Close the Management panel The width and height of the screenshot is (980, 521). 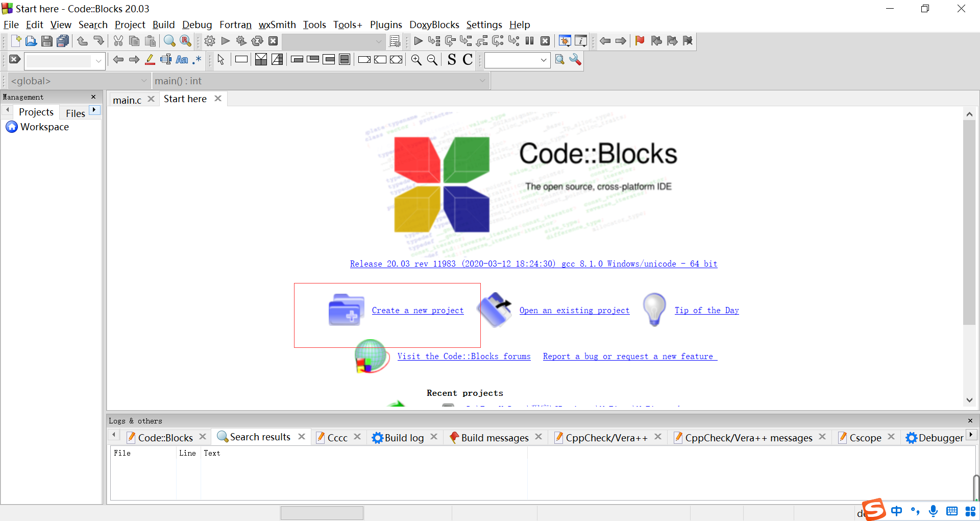[93, 97]
